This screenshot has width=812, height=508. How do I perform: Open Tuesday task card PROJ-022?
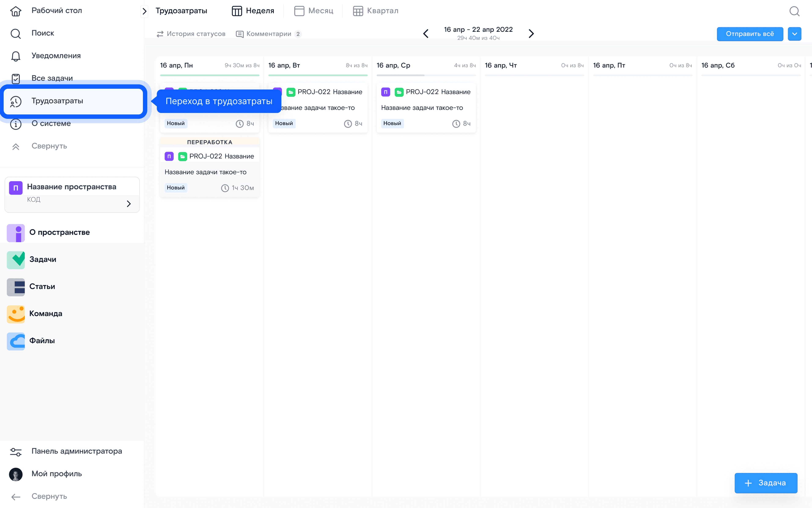coord(329,92)
